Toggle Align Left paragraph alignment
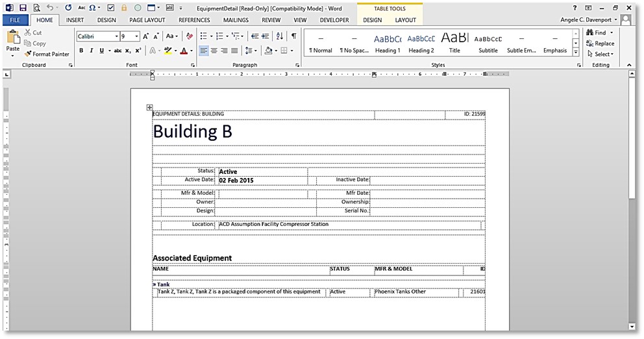This screenshot has width=644, height=339. 204,51
